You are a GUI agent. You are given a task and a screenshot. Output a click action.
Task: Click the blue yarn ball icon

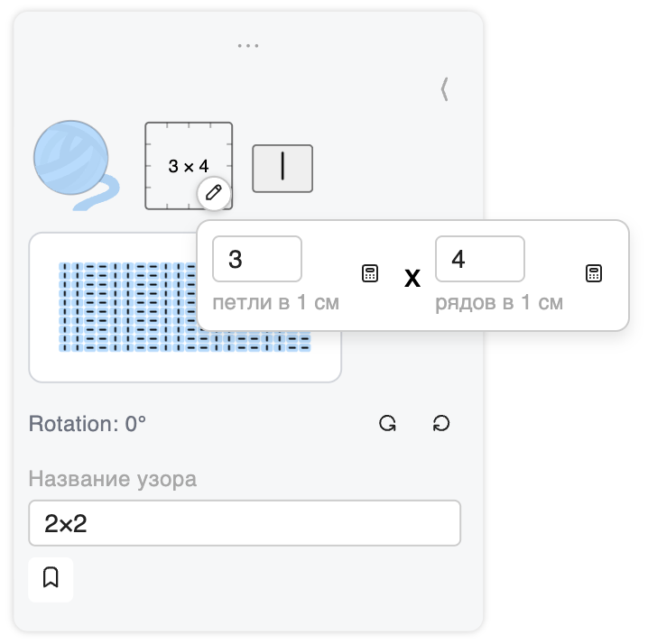(x=76, y=165)
